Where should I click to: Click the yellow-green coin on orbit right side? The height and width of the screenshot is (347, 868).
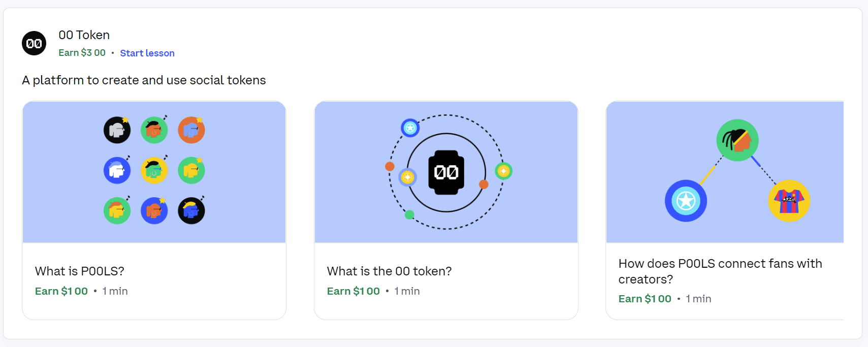503,171
